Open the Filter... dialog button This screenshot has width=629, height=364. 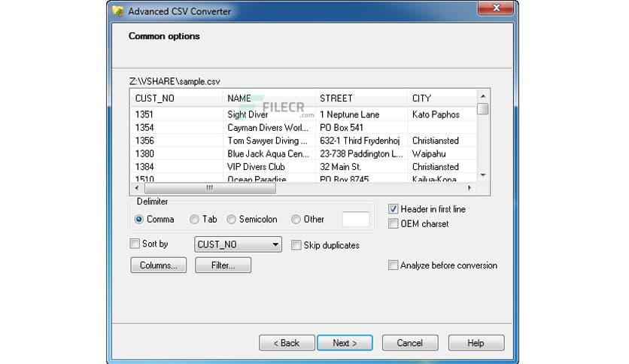pyautogui.click(x=223, y=265)
